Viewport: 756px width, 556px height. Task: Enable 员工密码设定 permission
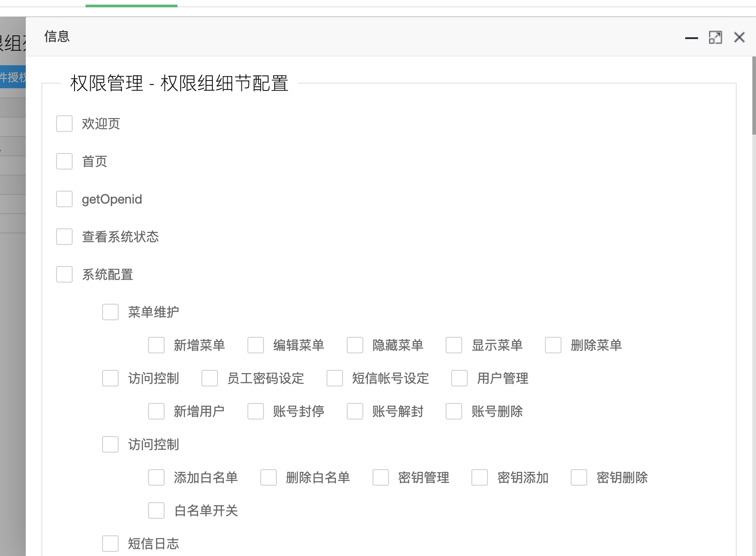point(210,378)
